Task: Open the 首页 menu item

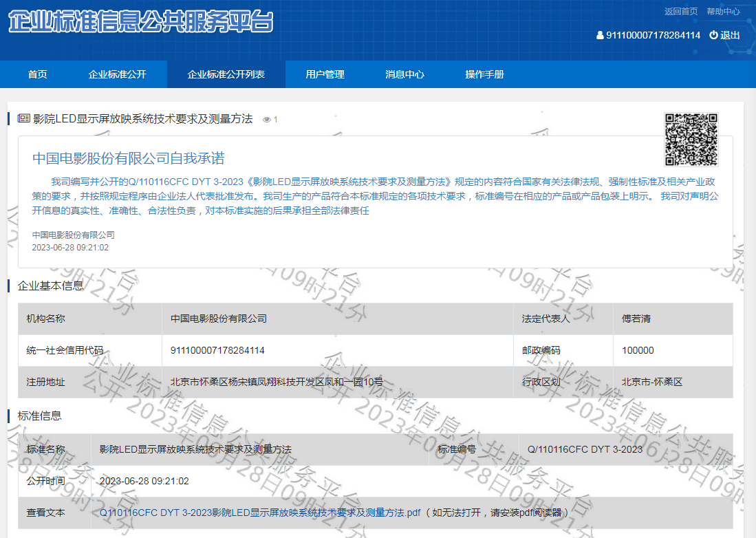Action: 38,74
